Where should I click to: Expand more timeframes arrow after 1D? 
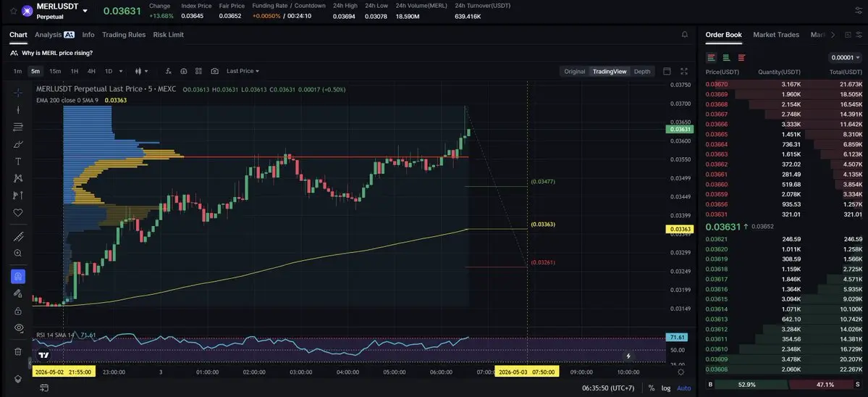pyautogui.click(x=121, y=71)
